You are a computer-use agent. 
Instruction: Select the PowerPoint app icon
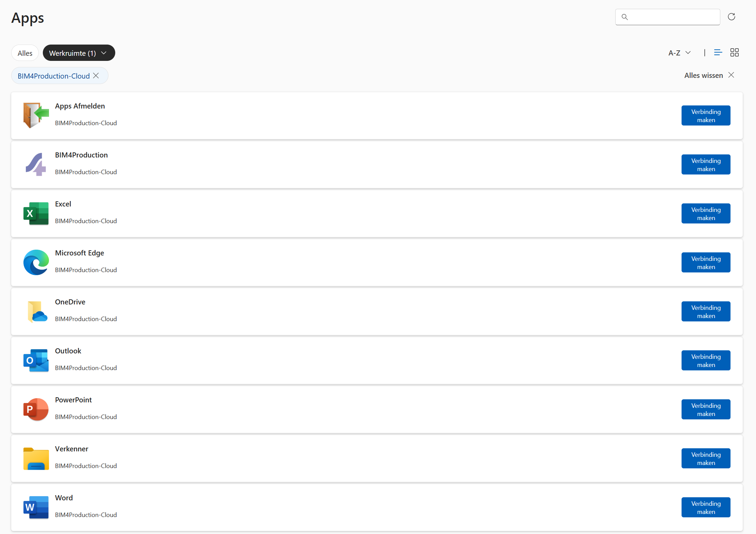(x=36, y=409)
